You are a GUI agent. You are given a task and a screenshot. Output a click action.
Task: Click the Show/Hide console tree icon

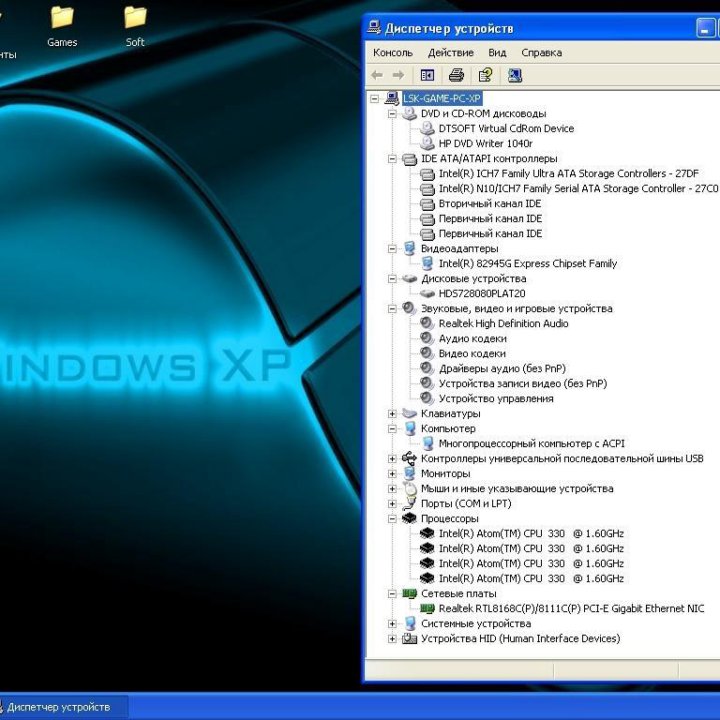pos(427,75)
